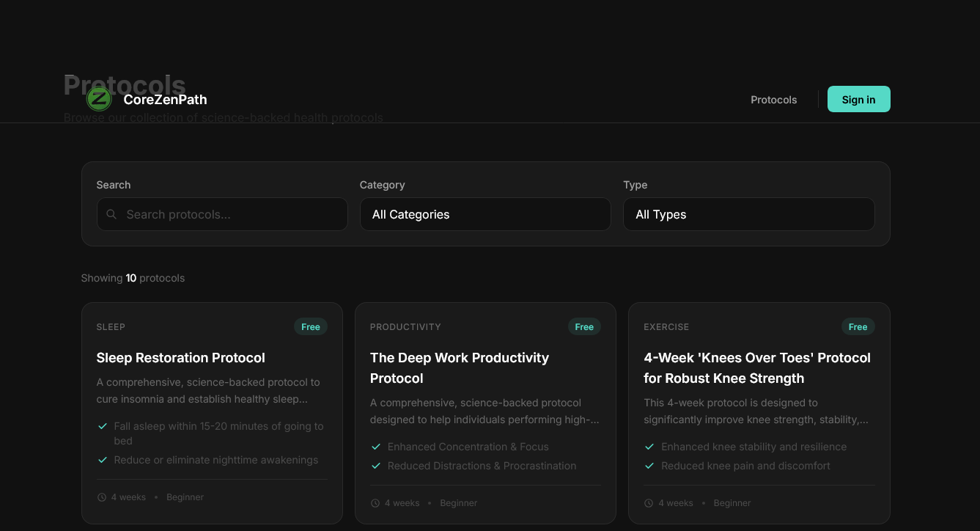Click the magnifier icon in search field
This screenshot has height=531, width=980.
pos(111,214)
